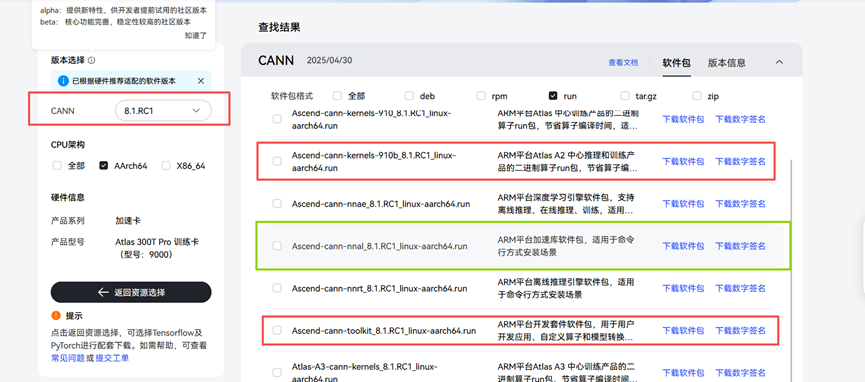Close the recommended version notice banner
Viewport: 865px width, 382px height.
pos(201,81)
